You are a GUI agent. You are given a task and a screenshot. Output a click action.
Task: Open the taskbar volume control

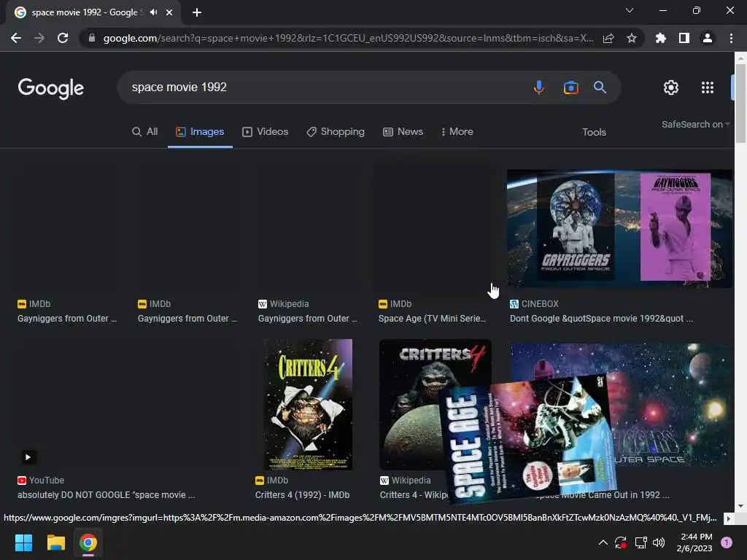tap(659, 542)
